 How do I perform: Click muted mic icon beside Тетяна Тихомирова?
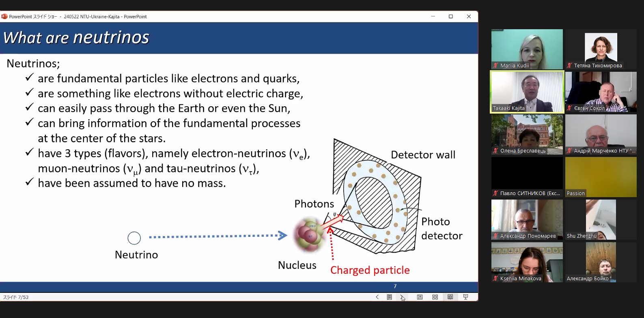[569, 65]
